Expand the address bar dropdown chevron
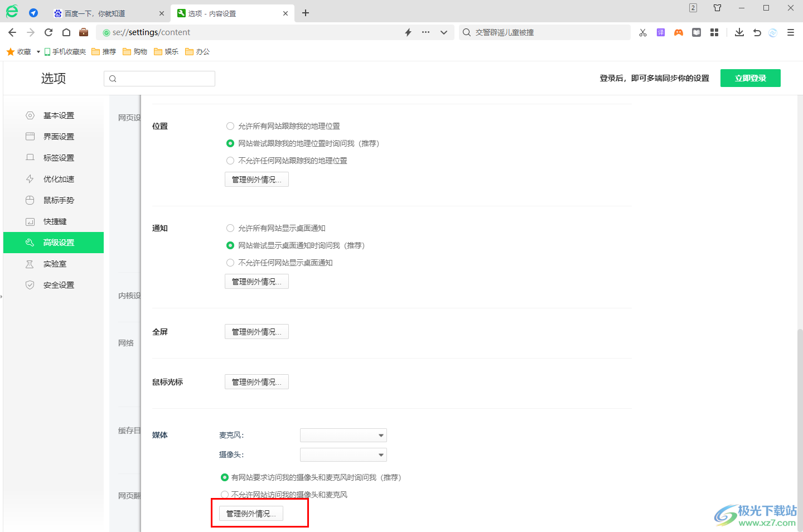The height and width of the screenshot is (532, 803). [x=444, y=32]
